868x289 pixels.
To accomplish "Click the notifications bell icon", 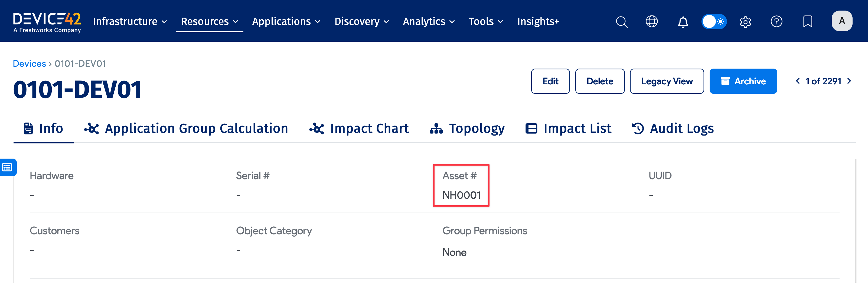I will point(683,21).
